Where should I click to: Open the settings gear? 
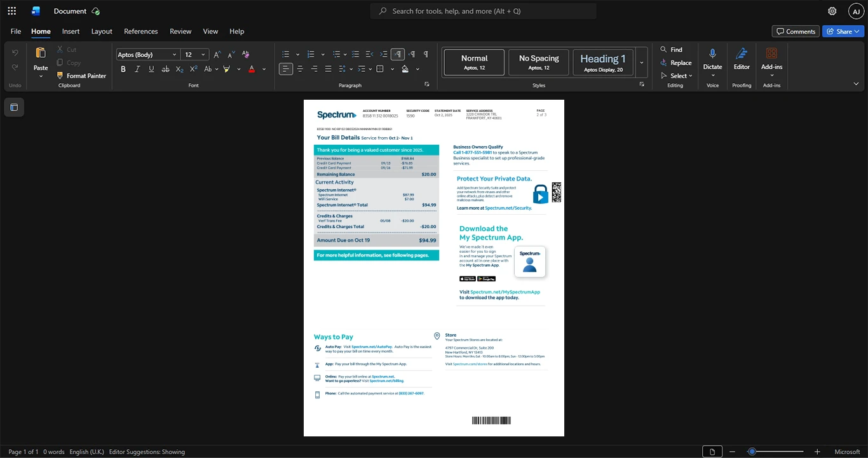click(832, 11)
